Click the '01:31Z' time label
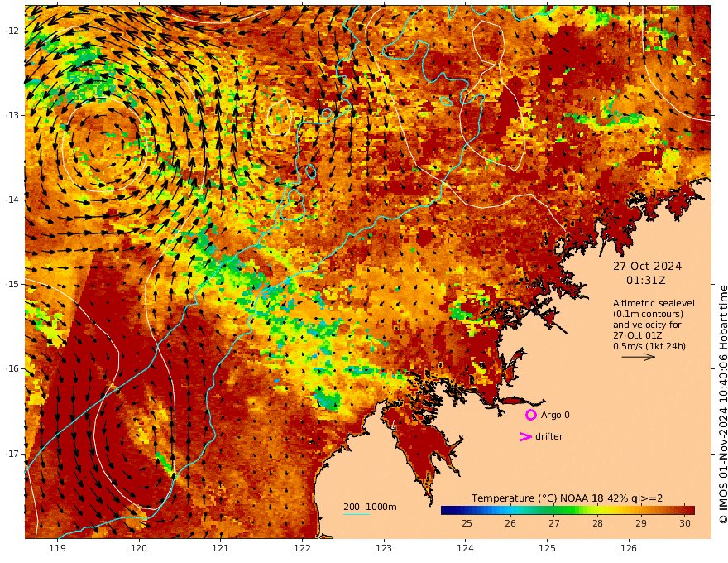Screen dimensions: 728x563 pos(646,281)
